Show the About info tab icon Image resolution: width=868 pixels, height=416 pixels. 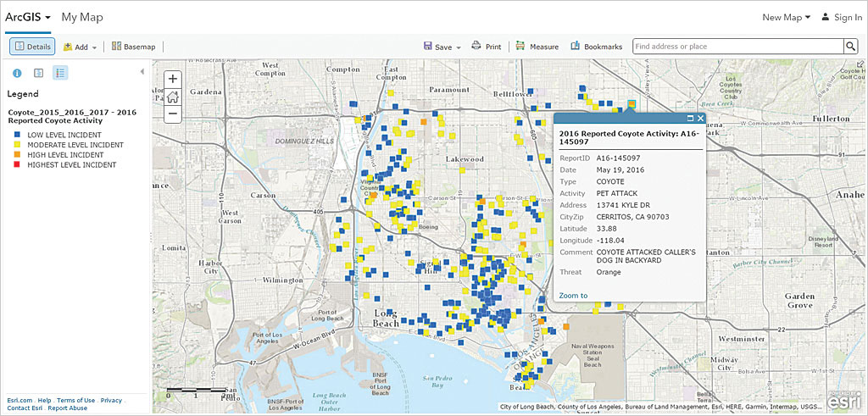tap(17, 73)
